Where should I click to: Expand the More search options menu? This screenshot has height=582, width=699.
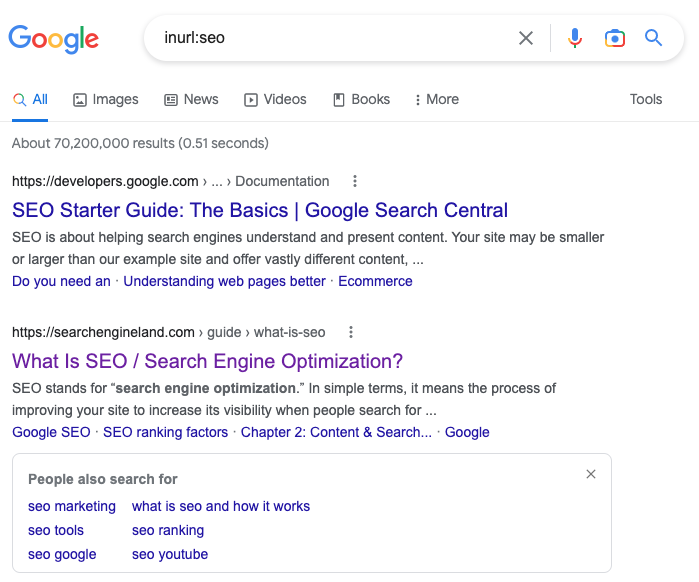click(436, 99)
